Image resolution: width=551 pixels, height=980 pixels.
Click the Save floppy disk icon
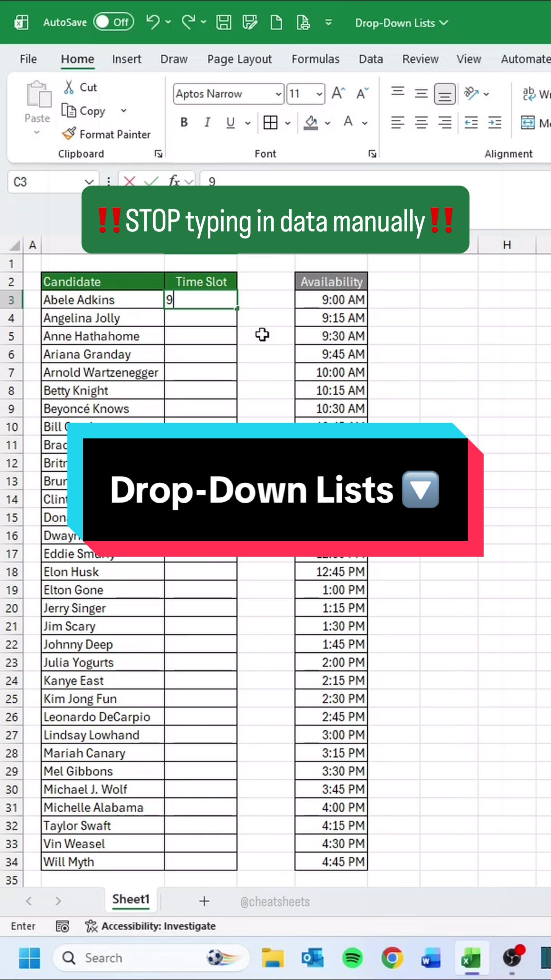pyautogui.click(x=224, y=22)
